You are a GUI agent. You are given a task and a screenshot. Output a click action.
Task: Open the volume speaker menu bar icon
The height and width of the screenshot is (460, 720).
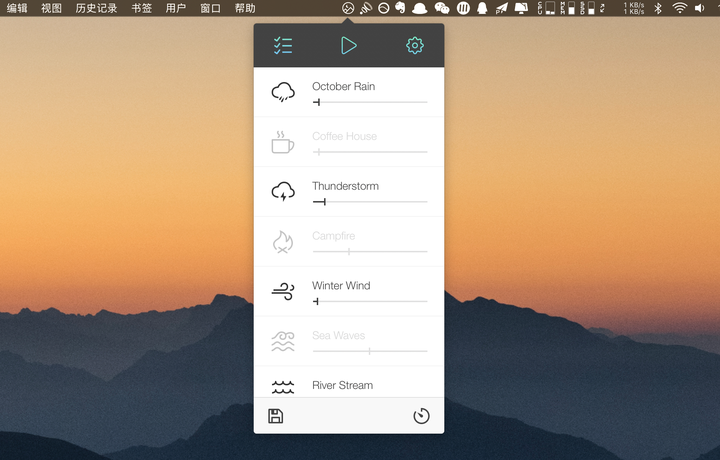(x=699, y=8)
